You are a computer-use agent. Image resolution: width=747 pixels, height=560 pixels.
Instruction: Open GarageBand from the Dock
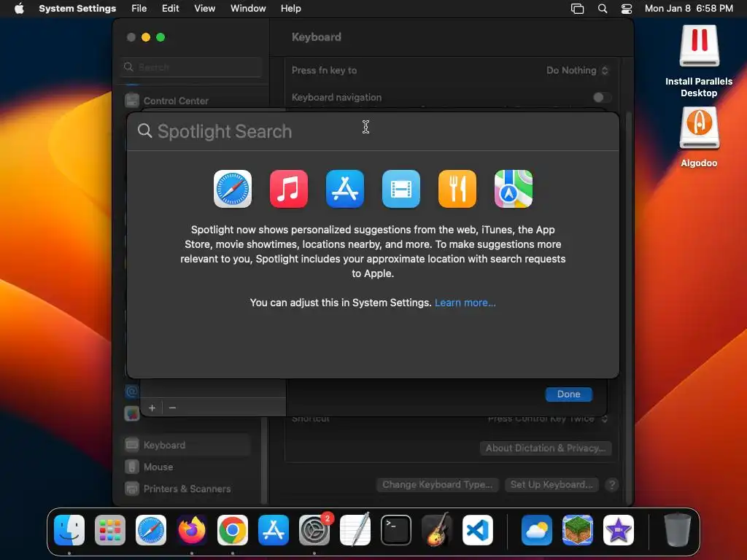(x=436, y=530)
